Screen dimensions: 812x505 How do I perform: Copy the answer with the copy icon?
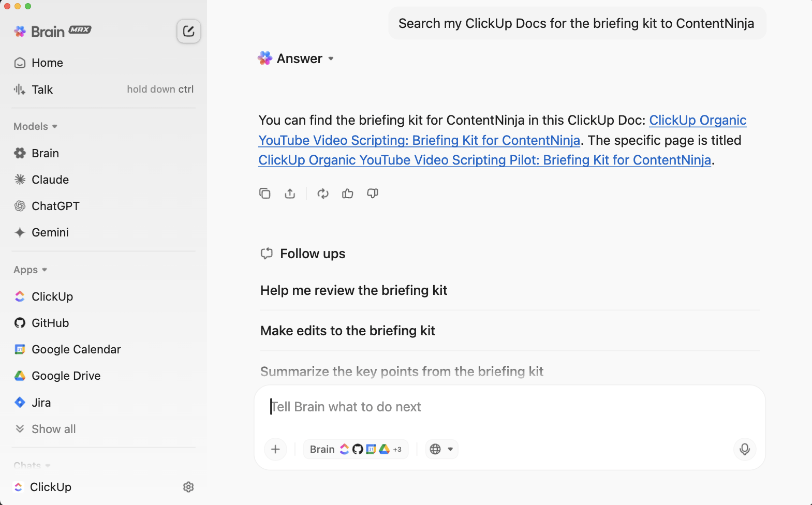pos(264,194)
